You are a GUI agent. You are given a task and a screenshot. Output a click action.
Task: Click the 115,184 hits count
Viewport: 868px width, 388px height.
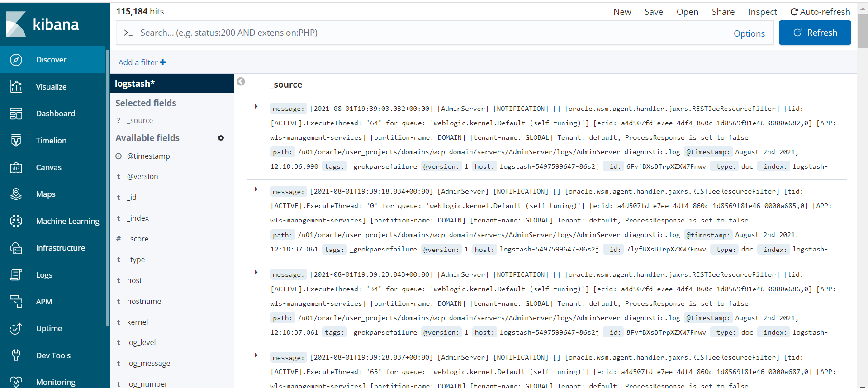point(140,11)
